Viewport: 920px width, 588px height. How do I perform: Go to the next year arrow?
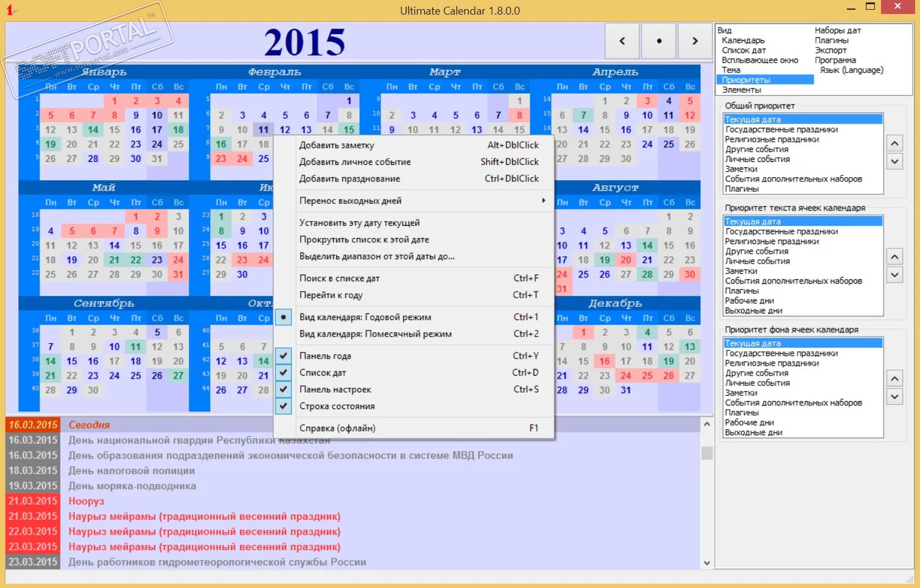tap(695, 41)
